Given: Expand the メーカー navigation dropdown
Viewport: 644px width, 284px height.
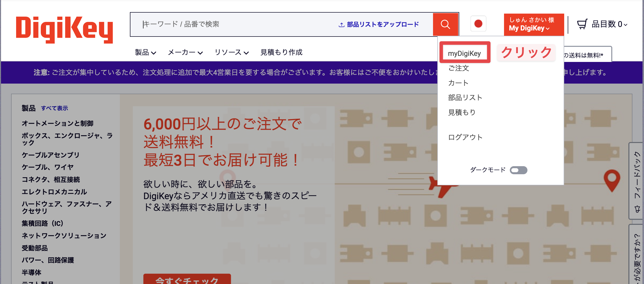Looking at the screenshot, I should (185, 52).
